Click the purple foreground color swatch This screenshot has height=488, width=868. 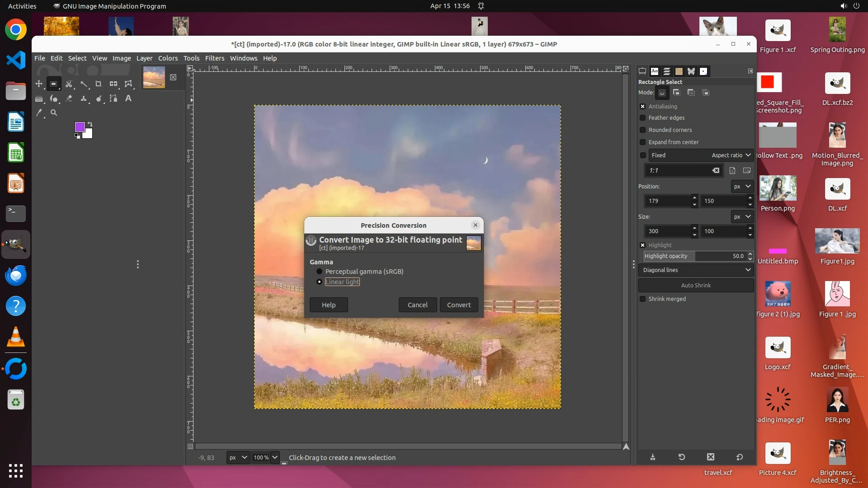[x=80, y=127]
